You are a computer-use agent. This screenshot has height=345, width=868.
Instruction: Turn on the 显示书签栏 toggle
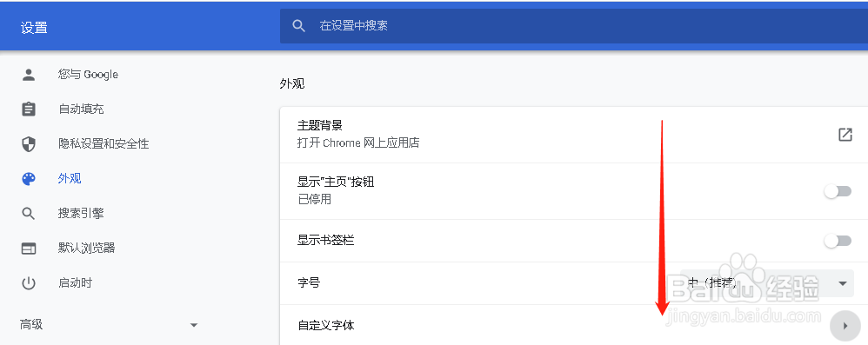point(838,241)
